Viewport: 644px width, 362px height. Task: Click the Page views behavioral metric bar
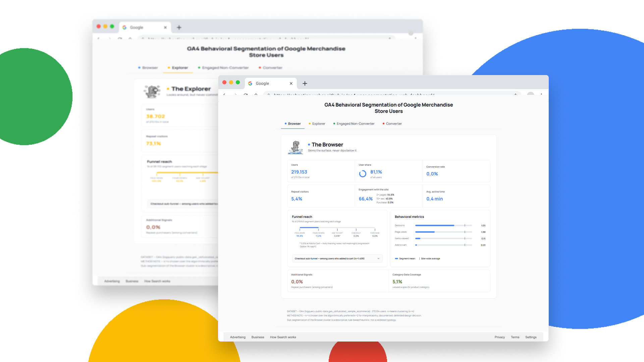coord(443,232)
